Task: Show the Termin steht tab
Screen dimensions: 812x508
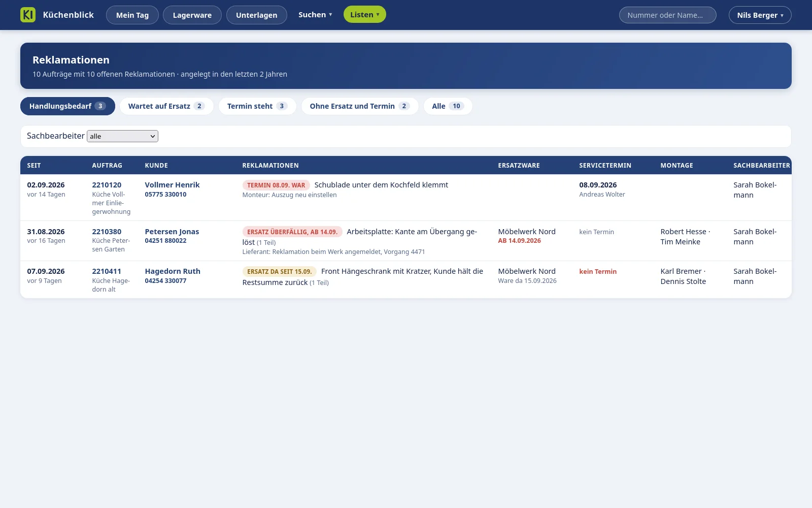Action: [x=257, y=106]
